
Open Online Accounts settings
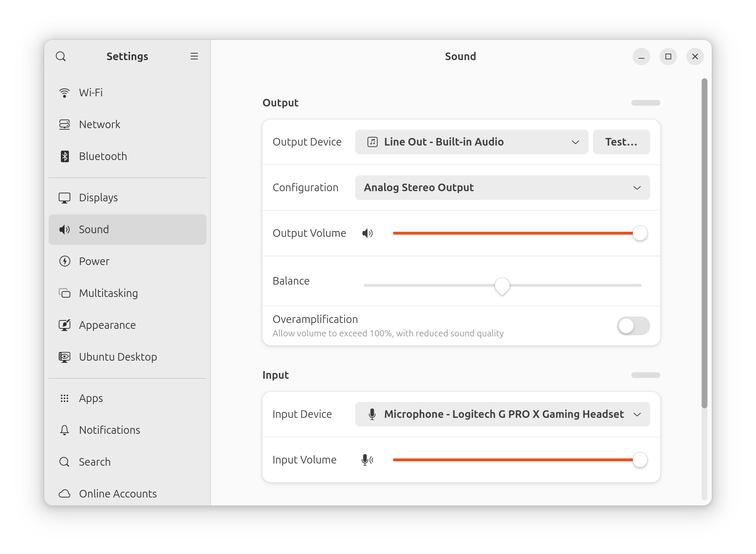click(118, 494)
